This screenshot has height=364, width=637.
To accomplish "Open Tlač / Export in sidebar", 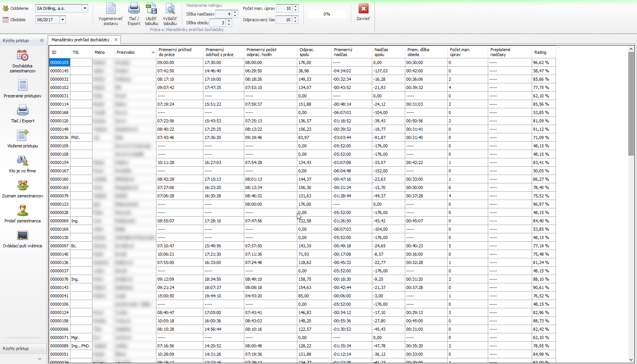I will pos(22,114).
